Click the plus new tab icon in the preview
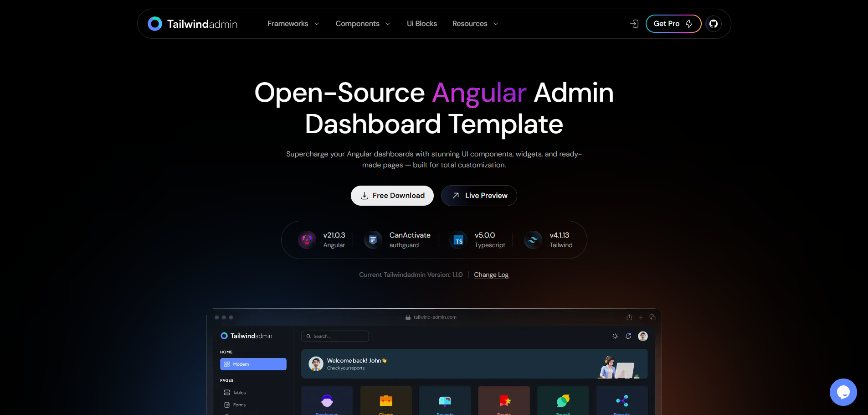 click(641, 317)
